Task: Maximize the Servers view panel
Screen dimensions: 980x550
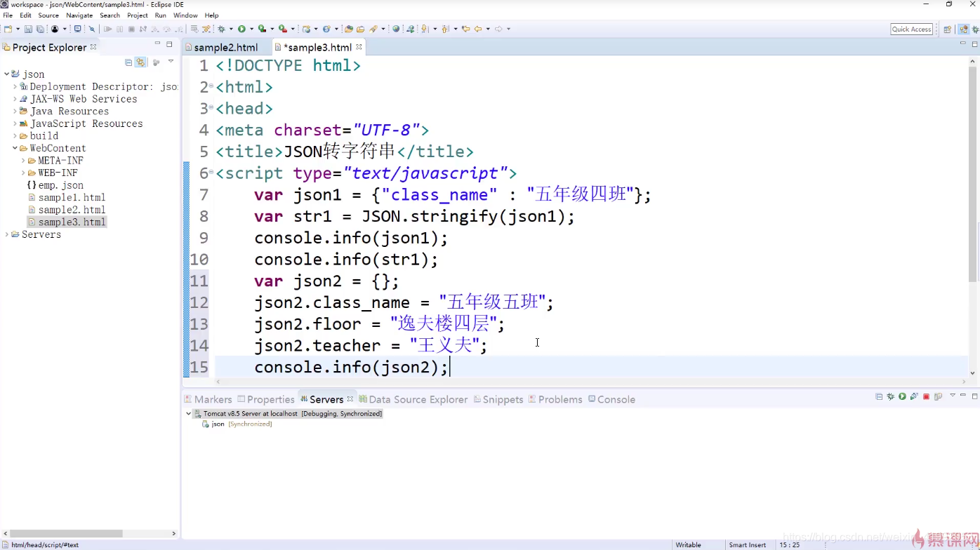Action: point(974,396)
